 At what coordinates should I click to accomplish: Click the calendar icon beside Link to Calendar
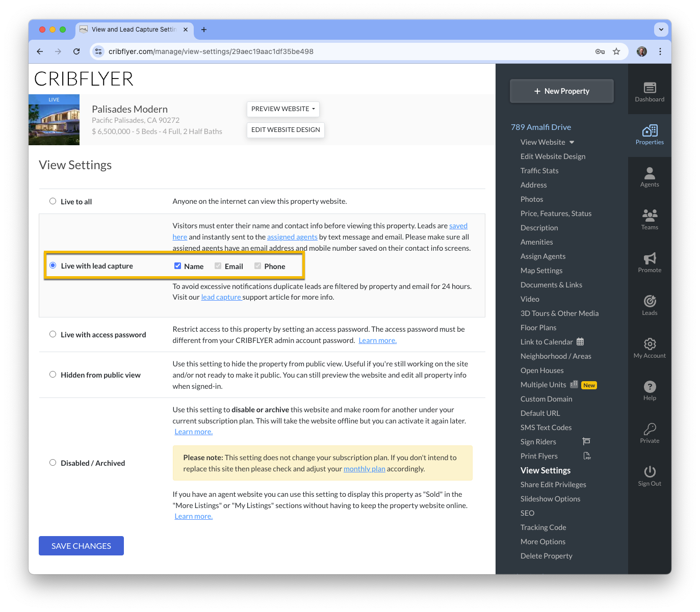point(580,341)
